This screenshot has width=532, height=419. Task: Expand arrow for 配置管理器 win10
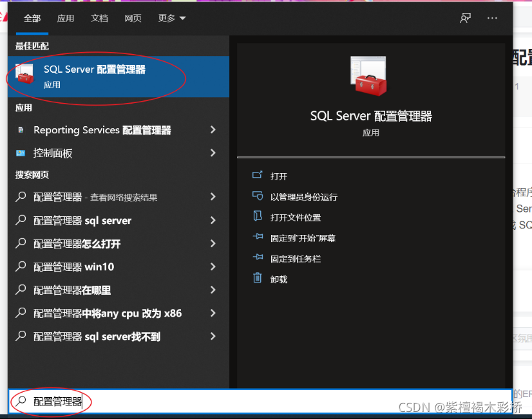[213, 267]
